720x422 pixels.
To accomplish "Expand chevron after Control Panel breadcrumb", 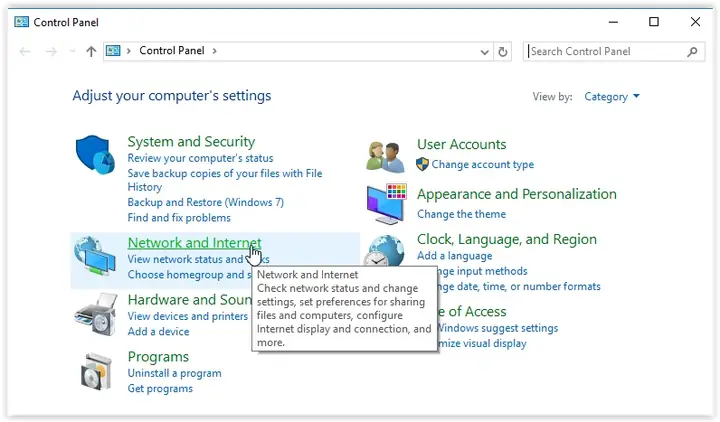I will [214, 51].
